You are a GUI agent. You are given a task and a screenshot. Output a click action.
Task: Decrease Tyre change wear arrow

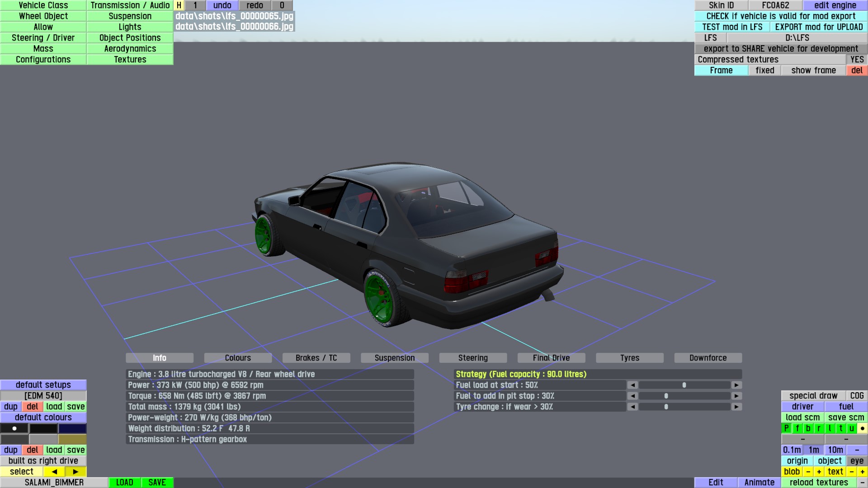click(632, 407)
